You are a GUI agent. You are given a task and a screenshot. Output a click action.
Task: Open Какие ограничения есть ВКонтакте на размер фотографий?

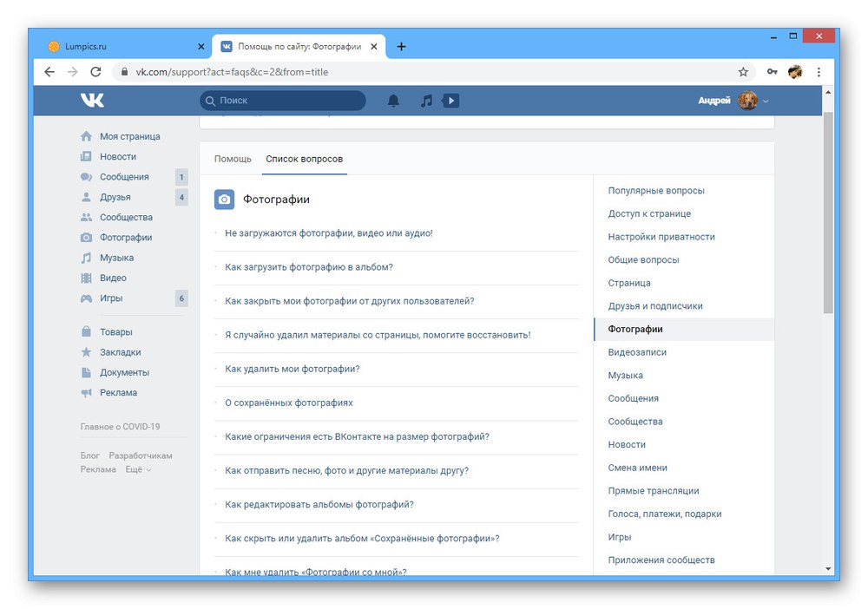357,437
